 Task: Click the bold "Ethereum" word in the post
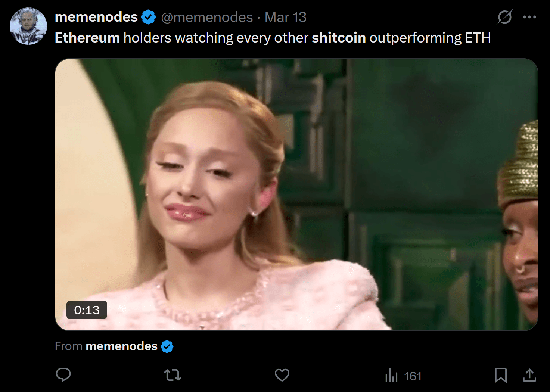(x=87, y=38)
